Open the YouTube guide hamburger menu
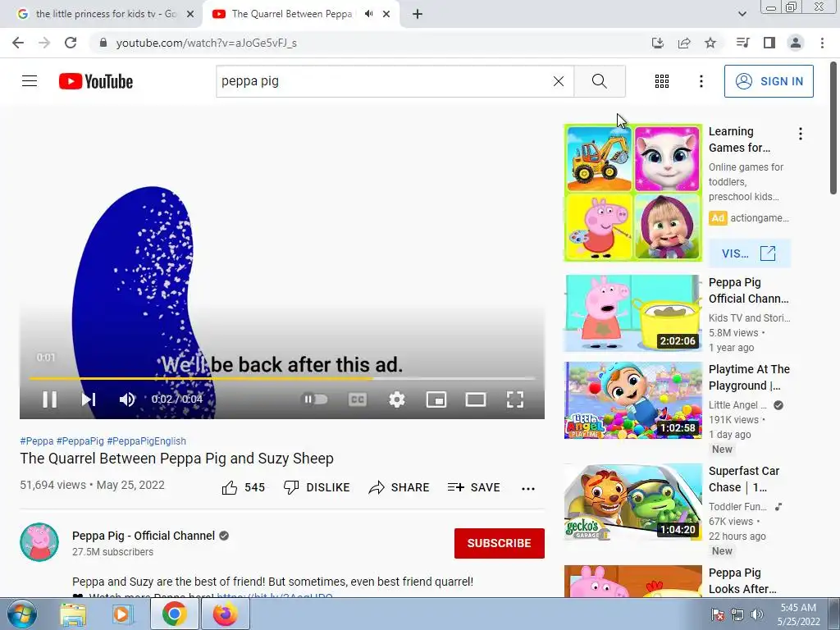 coord(30,81)
